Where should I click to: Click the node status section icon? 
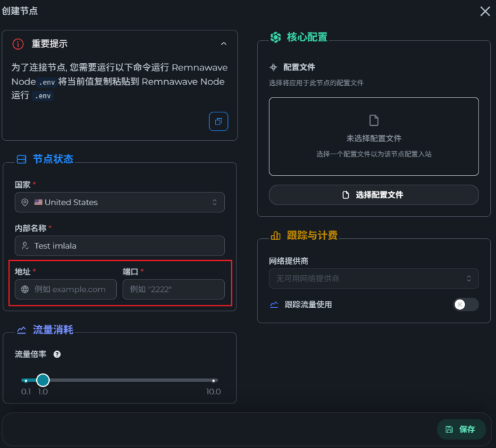pyautogui.click(x=21, y=159)
